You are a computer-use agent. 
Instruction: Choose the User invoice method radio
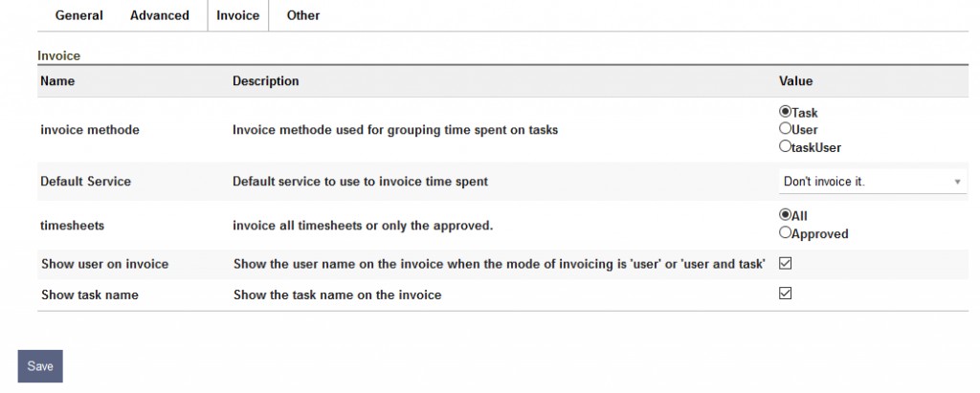coord(786,129)
